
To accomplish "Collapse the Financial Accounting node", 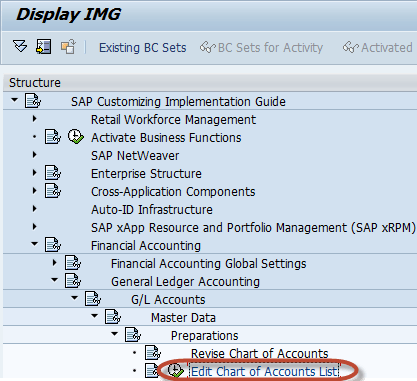I will 34,244.
